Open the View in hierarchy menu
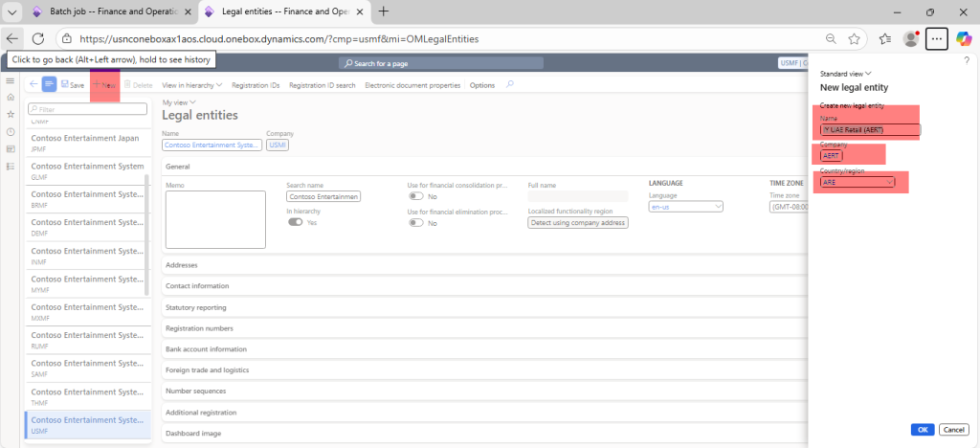980x448 pixels. coord(192,85)
